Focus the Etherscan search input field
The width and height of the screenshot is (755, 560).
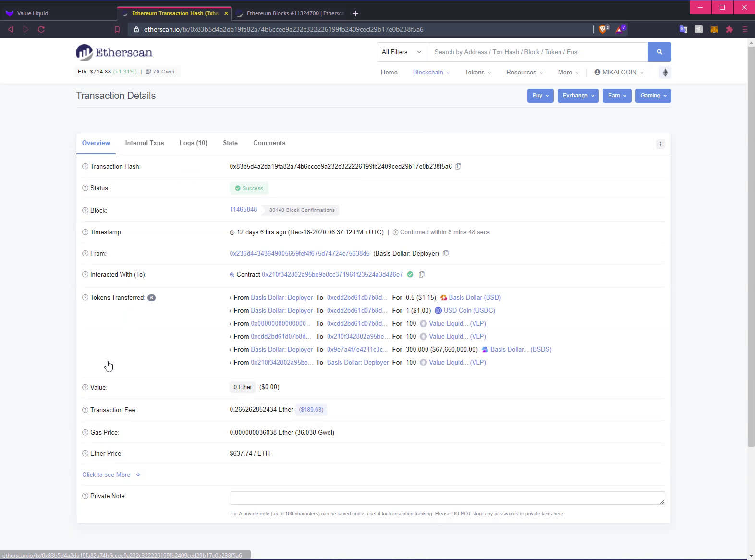tap(538, 52)
